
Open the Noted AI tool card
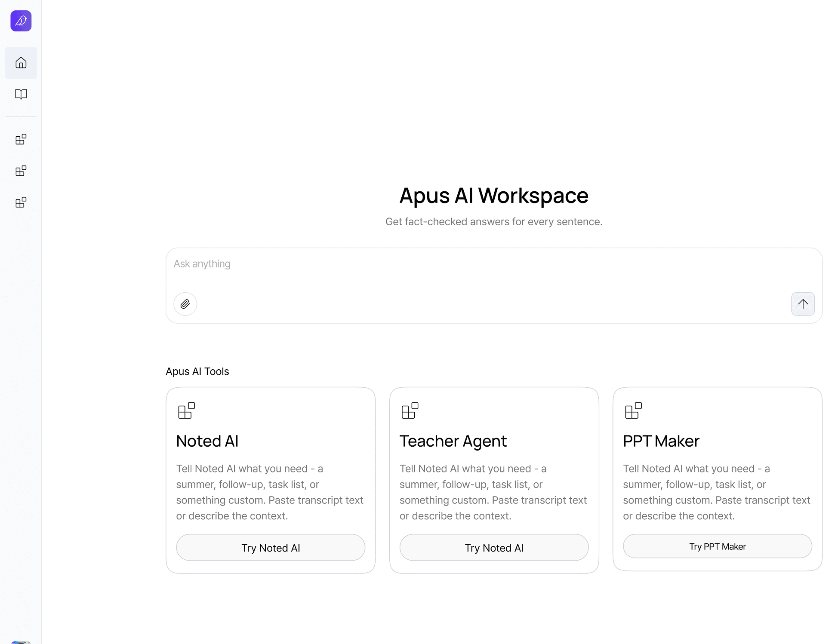[270, 547]
